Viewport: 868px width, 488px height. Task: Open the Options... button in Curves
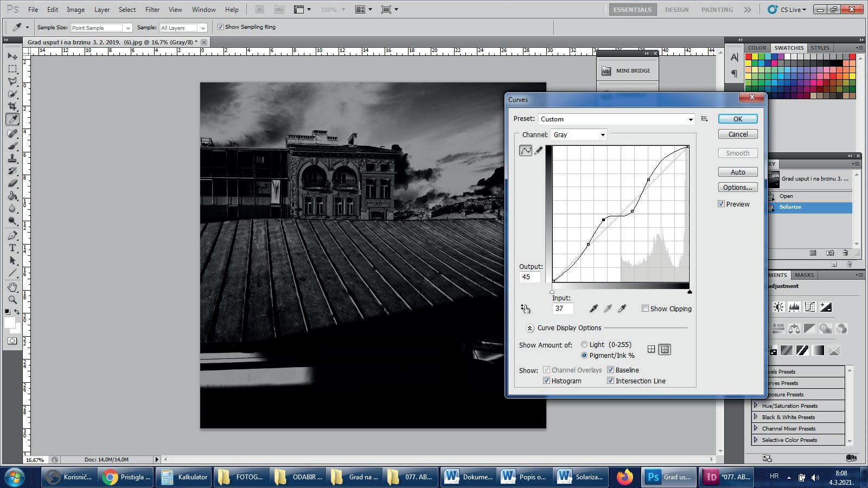pyautogui.click(x=738, y=187)
